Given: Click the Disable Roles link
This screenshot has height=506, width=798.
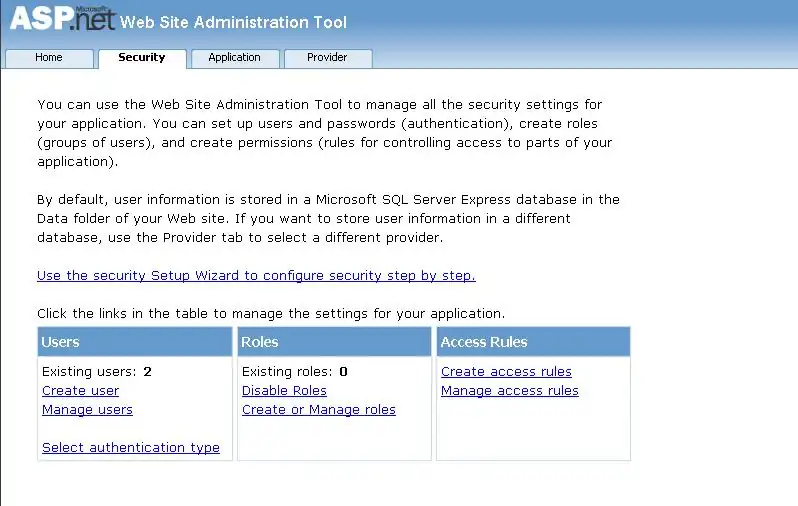Looking at the screenshot, I should pyautogui.click(x=284, y=391).
